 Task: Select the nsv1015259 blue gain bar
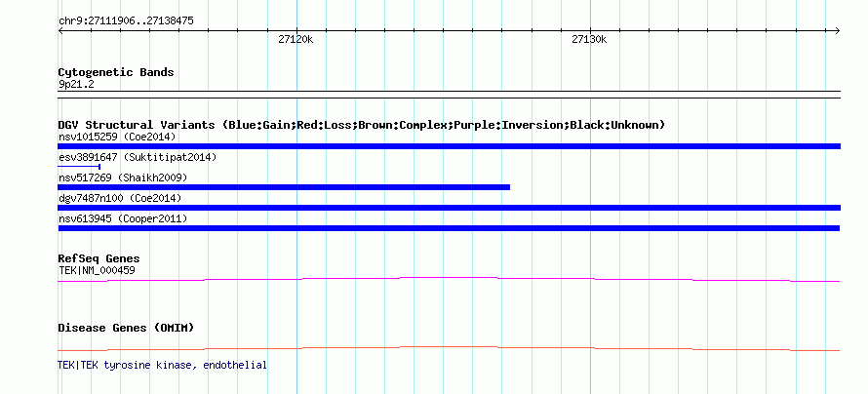(449, 146)
